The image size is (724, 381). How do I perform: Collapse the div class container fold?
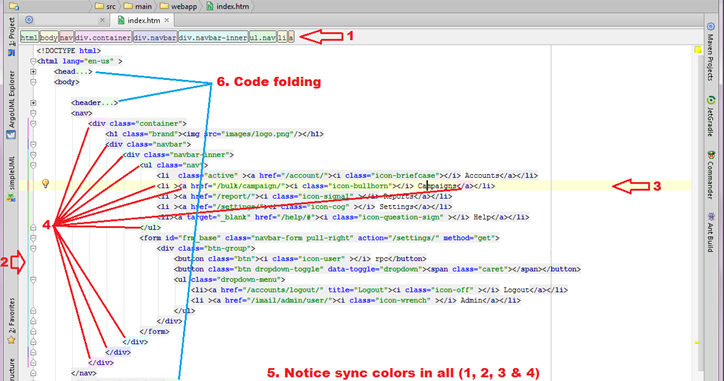click(x=33, y=123)
